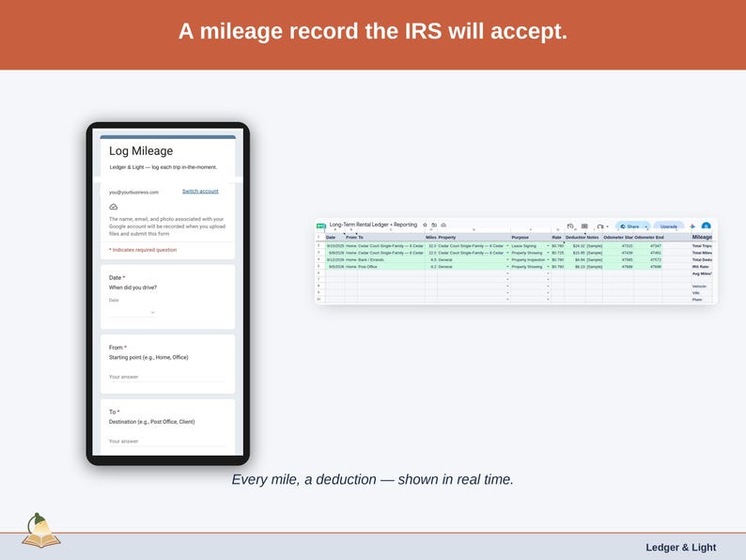Open Property dropdown in Post Office row

pos(507,267)
